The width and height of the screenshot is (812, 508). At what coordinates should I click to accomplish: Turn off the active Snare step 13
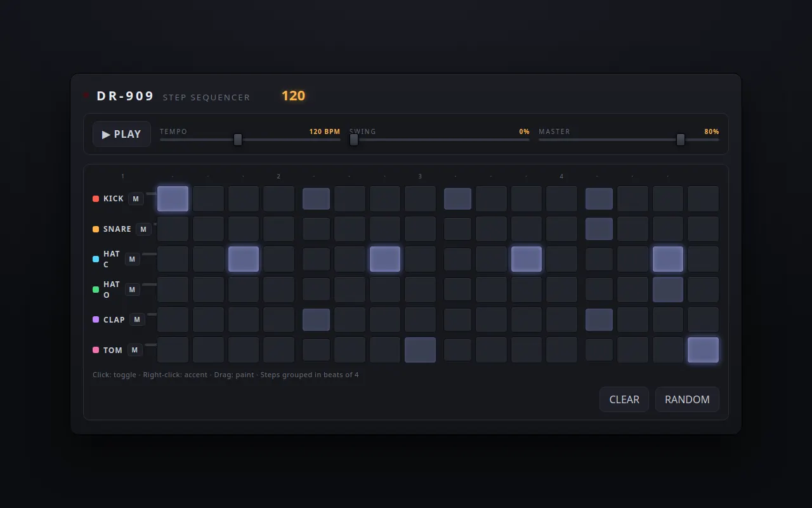click(599, 229)
